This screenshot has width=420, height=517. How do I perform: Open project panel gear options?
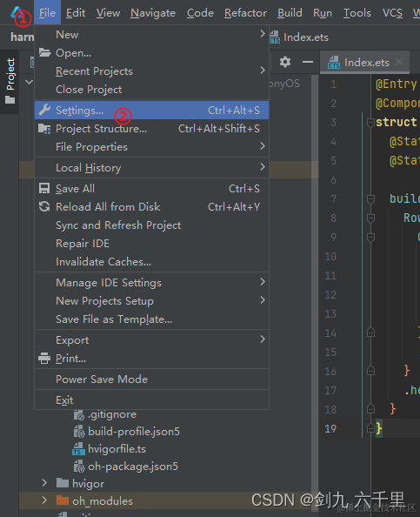[x=285, y=62]
